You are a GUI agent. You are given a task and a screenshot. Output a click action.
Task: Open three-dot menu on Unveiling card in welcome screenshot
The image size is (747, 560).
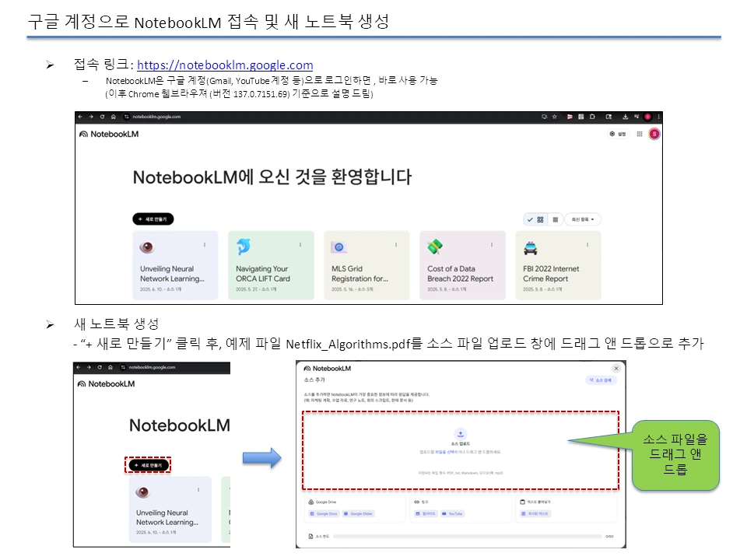[205, 245]
